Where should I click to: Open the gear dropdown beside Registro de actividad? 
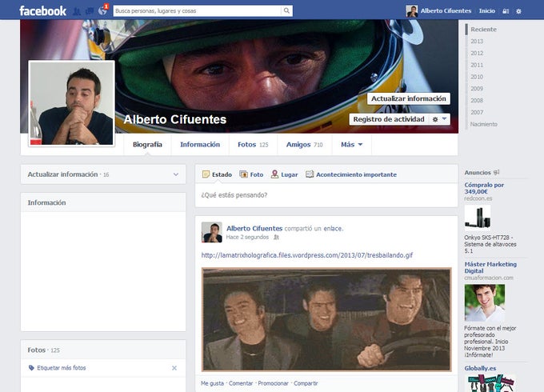439,119
